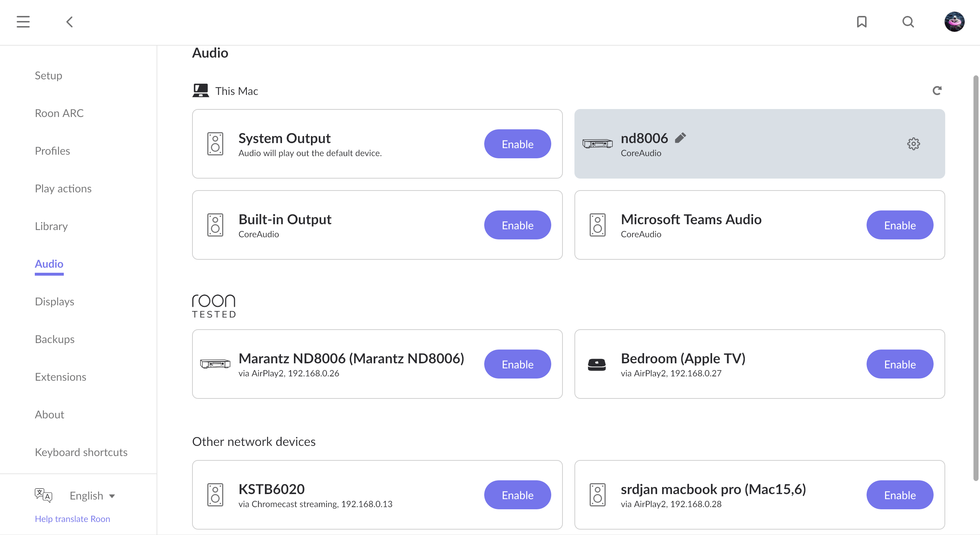Click the 'via AirPlay2, 192.168.0.27' text
This screenshot has height=535, width=980.
(x=671, y=373)
